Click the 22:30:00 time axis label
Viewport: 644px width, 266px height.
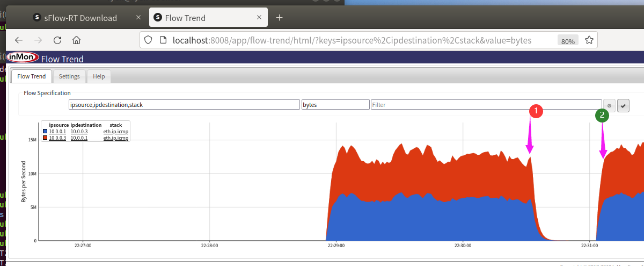point(463,246)
